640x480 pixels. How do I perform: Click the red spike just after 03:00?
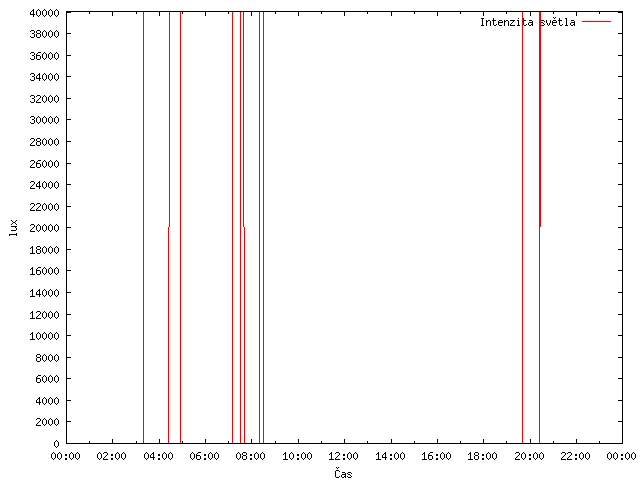coord(144,228)
